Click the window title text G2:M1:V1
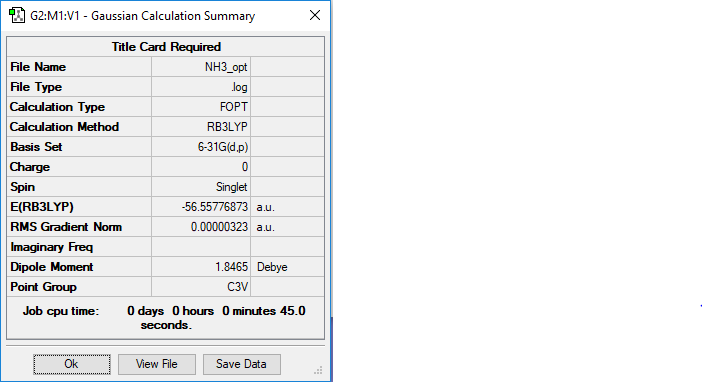The height and width of the screenshot is (382, 702). 55,16
